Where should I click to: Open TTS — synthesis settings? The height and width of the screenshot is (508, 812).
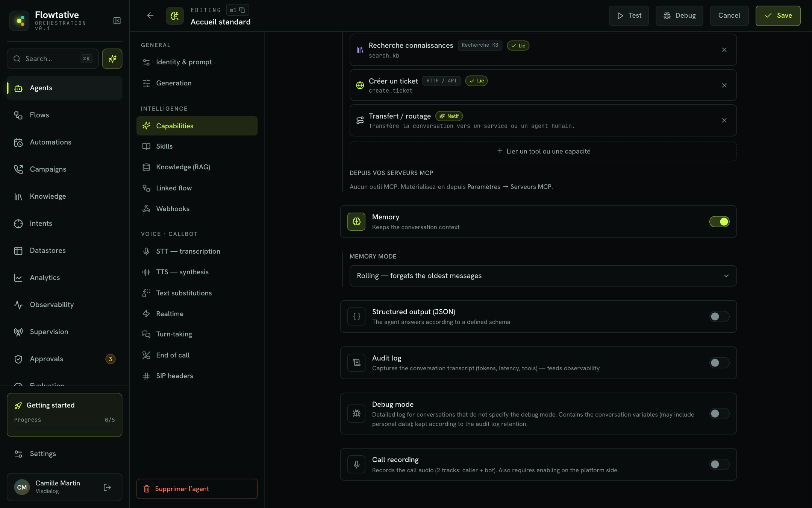[197, 272]
